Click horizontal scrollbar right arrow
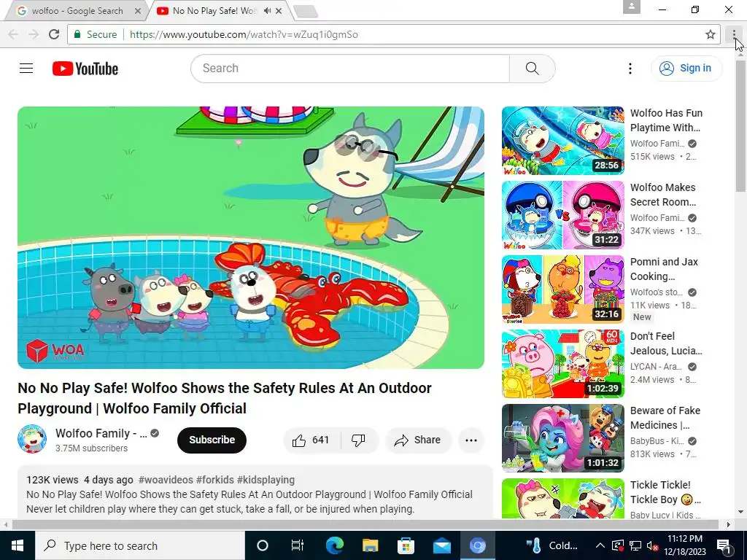The width and height of the screenshot is (747, 560). pyautogui.click(x=729, y=524)
